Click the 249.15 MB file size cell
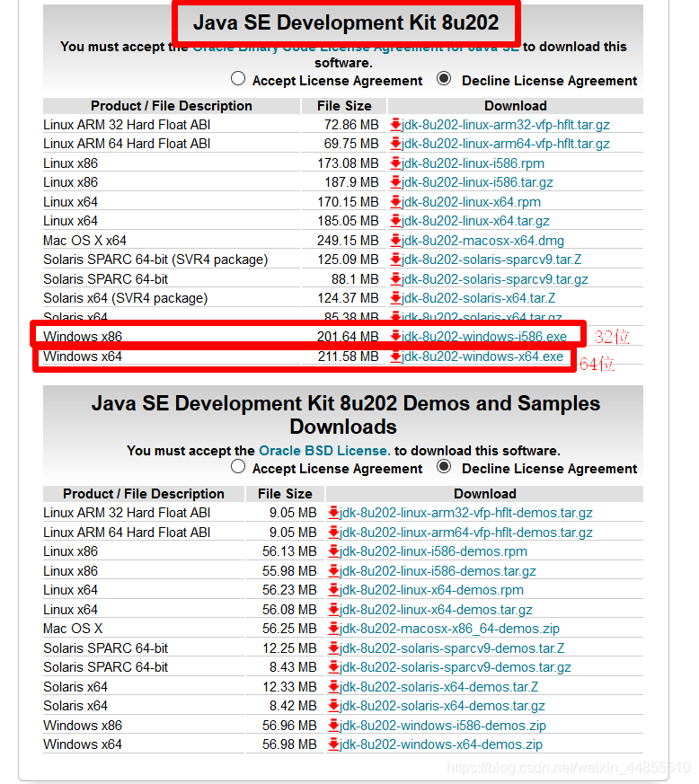This screenshot has width=699, height=784. [348, 241]
